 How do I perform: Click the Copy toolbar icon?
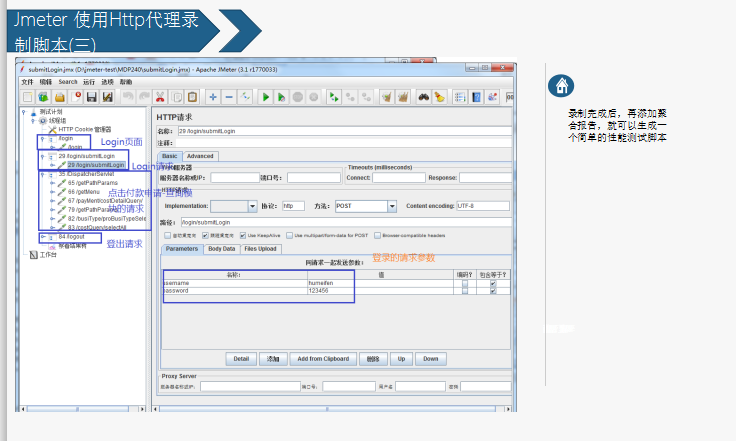[x=176, y=97]
